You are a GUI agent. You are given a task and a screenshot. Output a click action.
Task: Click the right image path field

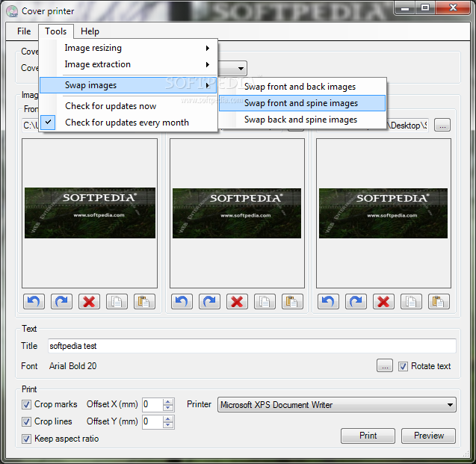[407, 126]
